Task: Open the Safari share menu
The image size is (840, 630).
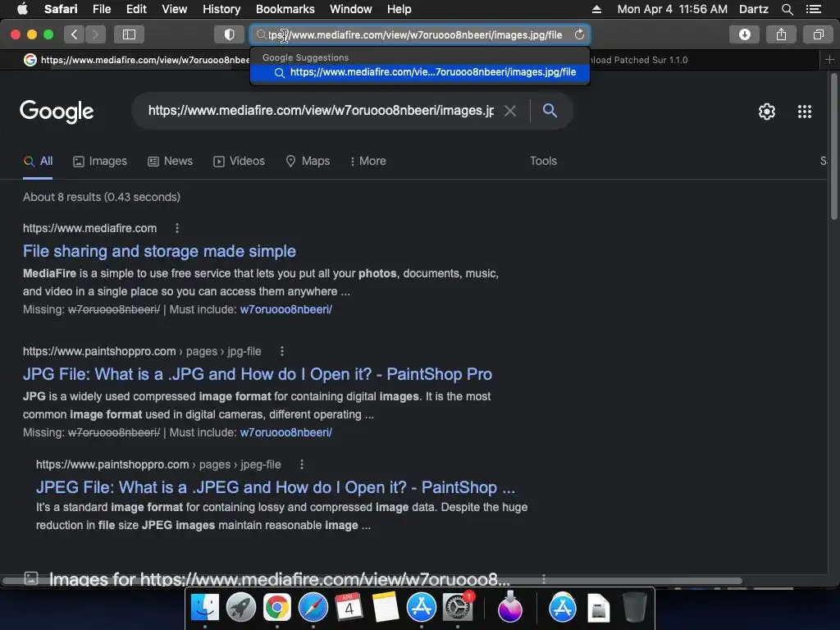Action: tap(781, 34)
